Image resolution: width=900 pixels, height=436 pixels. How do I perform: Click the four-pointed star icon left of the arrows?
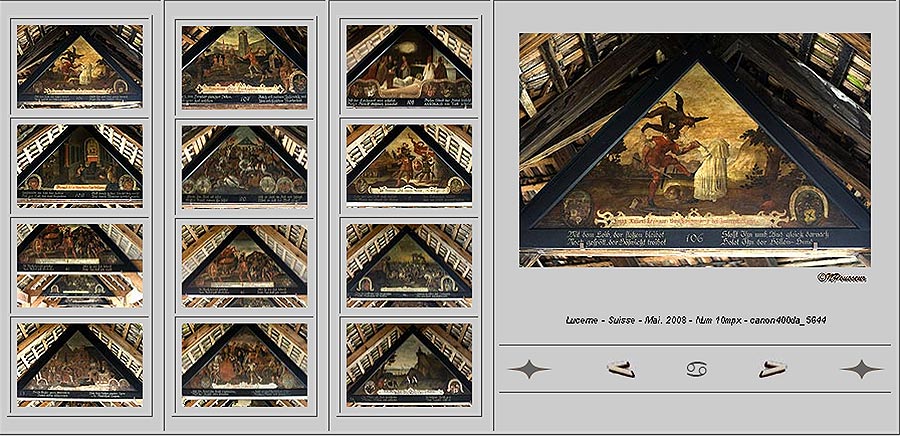pos(529,369)
